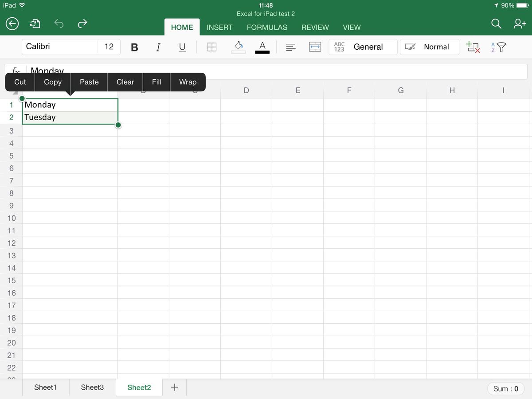
Task: Add a new sheet
Action: (174, 387)
